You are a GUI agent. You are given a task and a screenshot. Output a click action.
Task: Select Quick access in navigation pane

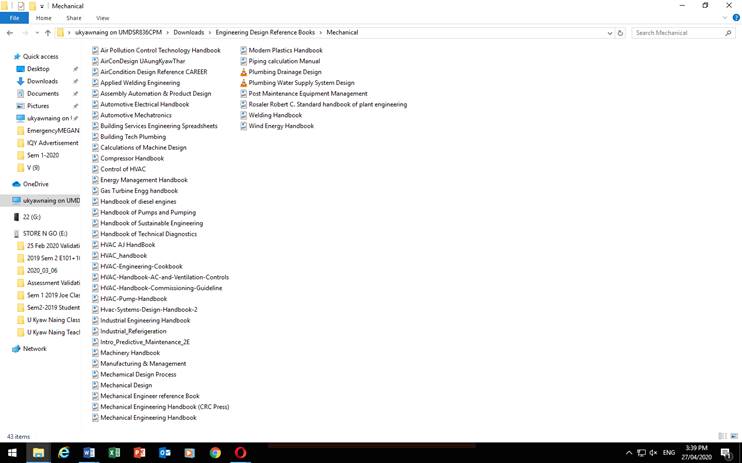pyautogui.click(x=41, y=56)
